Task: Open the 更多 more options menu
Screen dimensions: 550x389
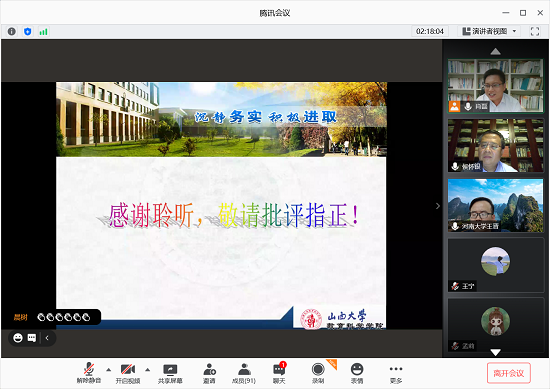Action: [396, 374]
